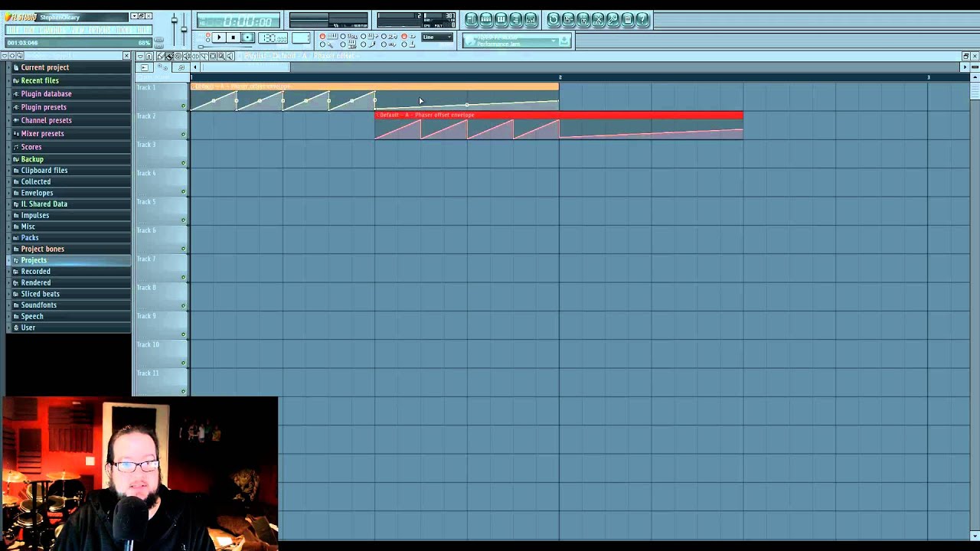Image resolution: width=980 pixels, height=551 pixels.
Task: Open the playlist options menu arrow
Action: pyautogui.click(x=141, y=57)
